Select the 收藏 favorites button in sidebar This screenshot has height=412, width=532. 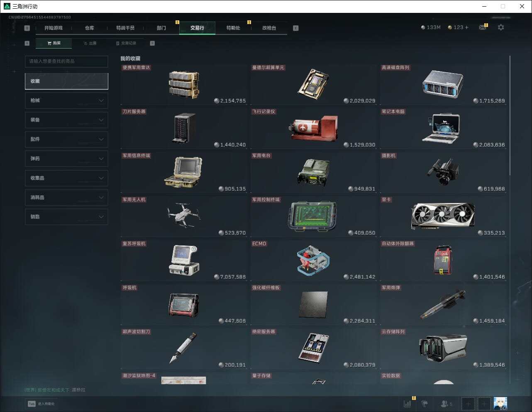coord(66,81)
